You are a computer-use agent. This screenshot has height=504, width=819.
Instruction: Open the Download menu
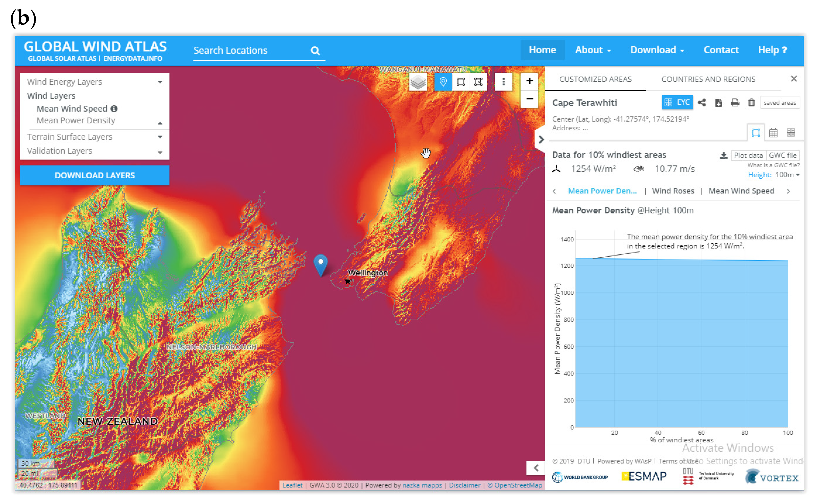pyautogui.click(x=657, y=50)
